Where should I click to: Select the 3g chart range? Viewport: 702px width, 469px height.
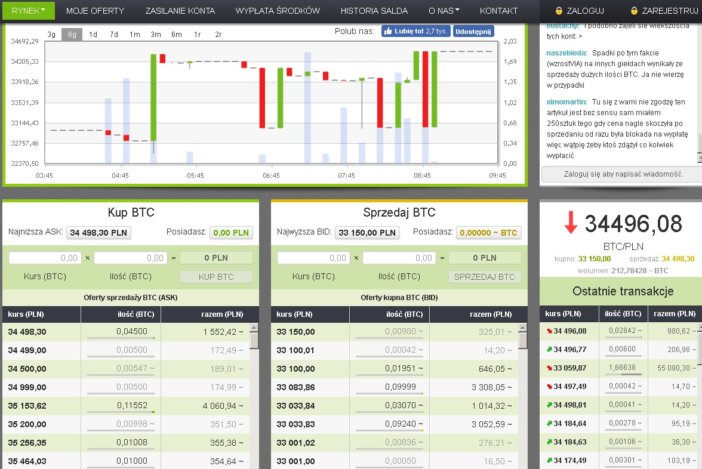point(51,34)
